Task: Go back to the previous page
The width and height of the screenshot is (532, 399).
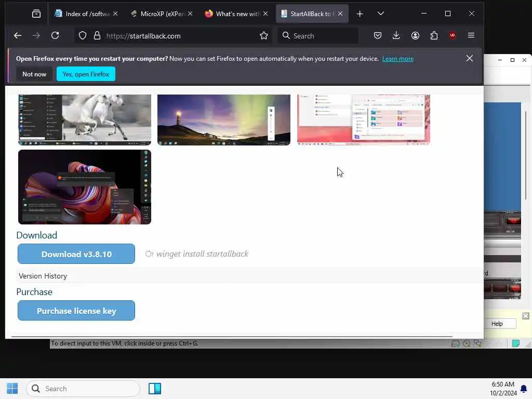Action: click(x=18, y=36)
